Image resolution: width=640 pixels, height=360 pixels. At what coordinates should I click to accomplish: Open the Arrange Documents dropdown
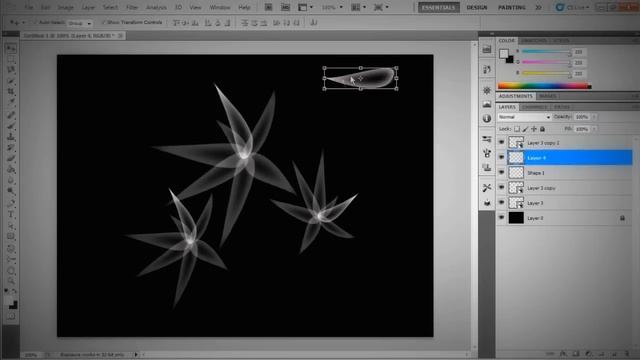359,7
